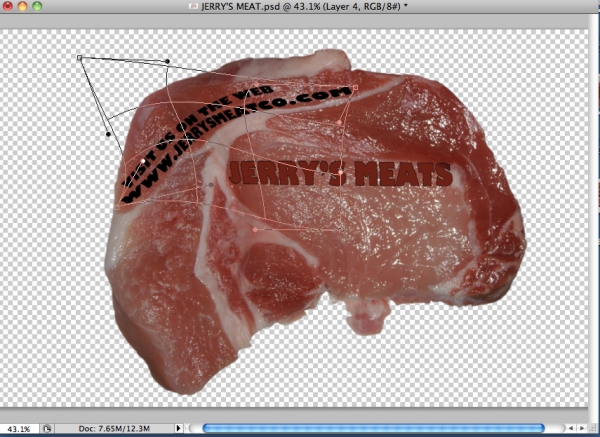Click the scroll right arrow at bottom right
Viewport: 600px width, 437px height.
click(582, 428)
